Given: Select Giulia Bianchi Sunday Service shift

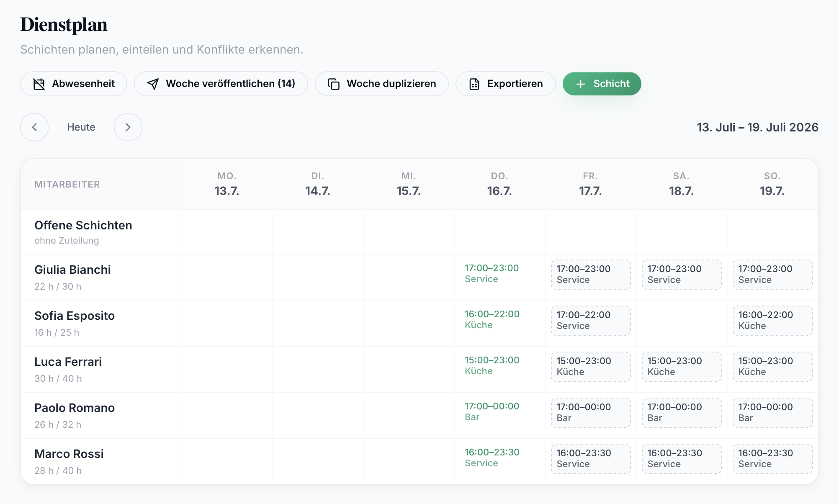Looking at the screenshot, I should point(772,275).
